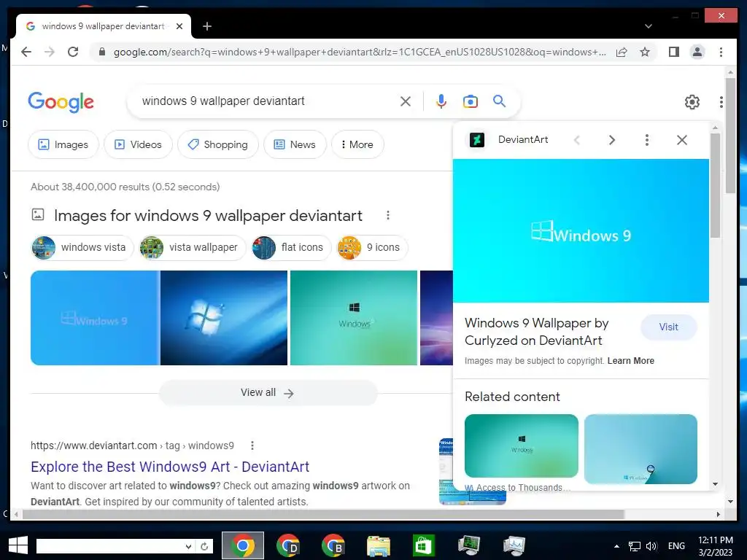Viewport: 747px width, 560px height.
Task: Switch to Shopping results
Action: point(217,144)
